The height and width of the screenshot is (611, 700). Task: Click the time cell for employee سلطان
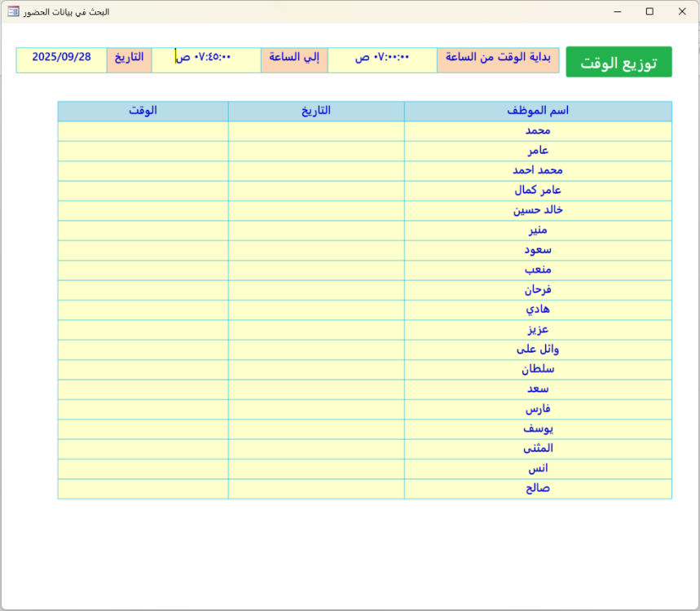coord(143,369)
